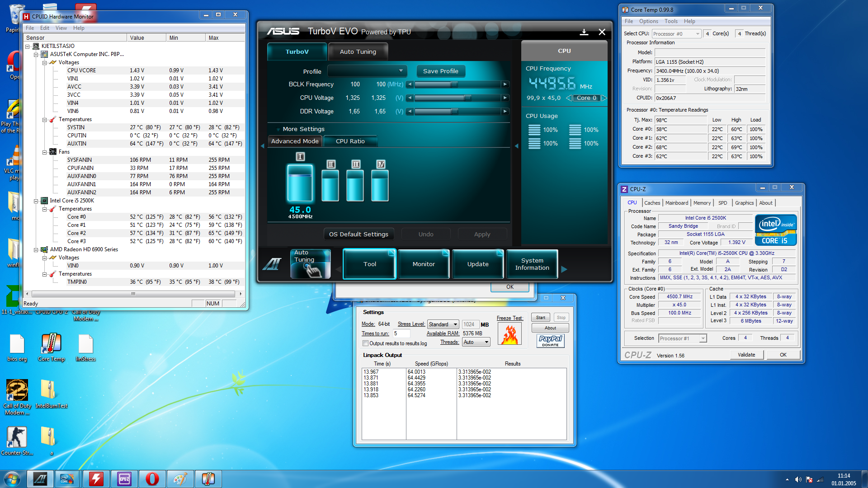Click the IntelBurnTest flame icon
868x488 pixels.
click(x=509, y=334)
